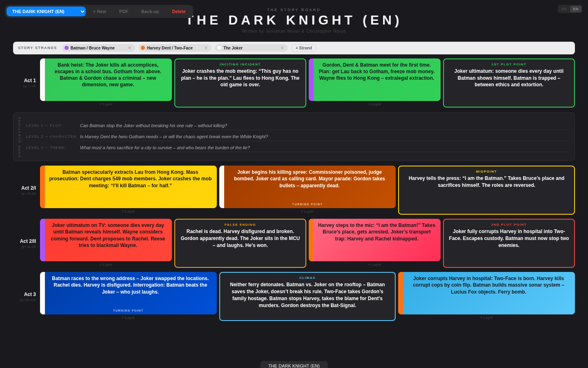Open the Back-up menu item

point(150,11)
